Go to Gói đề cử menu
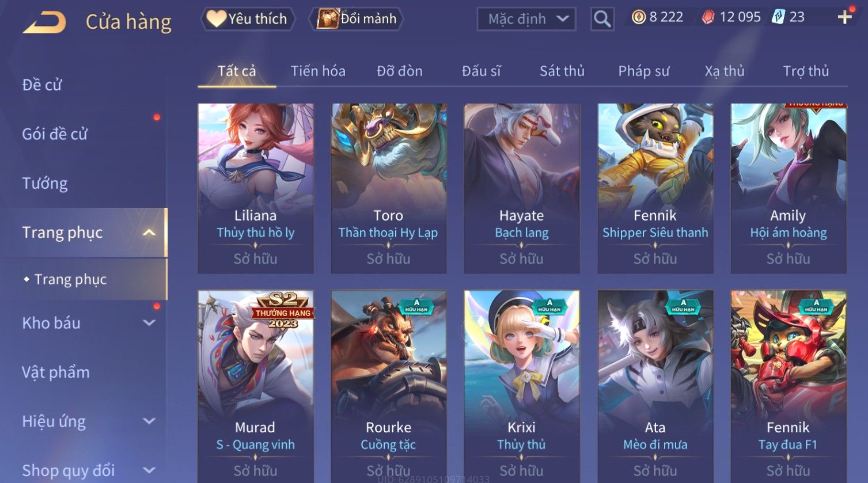This screenshot has width=868, height=483. [55, 134]
